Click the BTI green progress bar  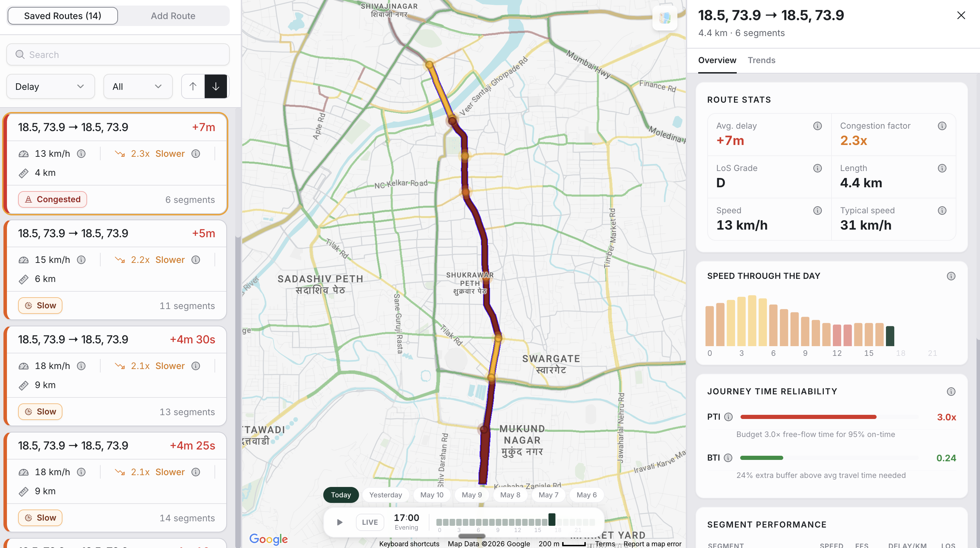point(761,458)
